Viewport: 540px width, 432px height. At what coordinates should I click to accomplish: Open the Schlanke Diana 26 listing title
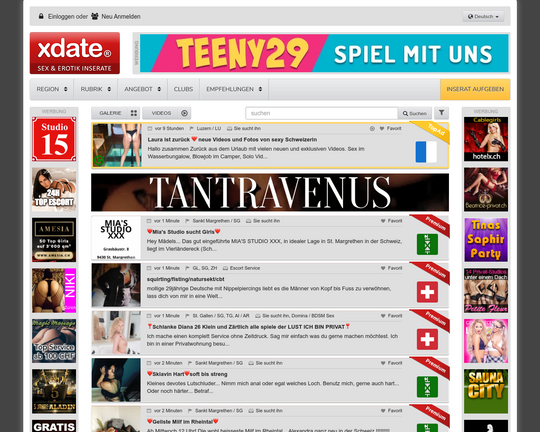point(248,327)
